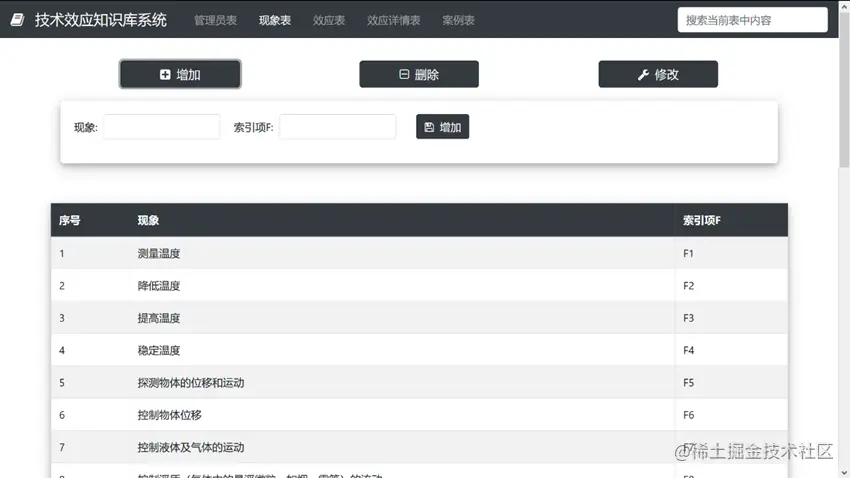Click the F5 index cell
The width and height of the screenshot is (850, 478).
(x=731, y=383)
